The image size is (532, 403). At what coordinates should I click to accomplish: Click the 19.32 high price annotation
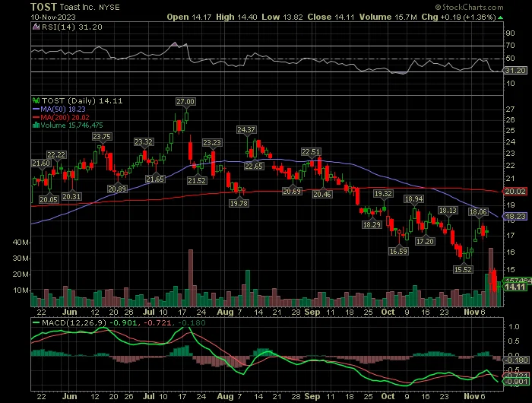click(383, 194)
